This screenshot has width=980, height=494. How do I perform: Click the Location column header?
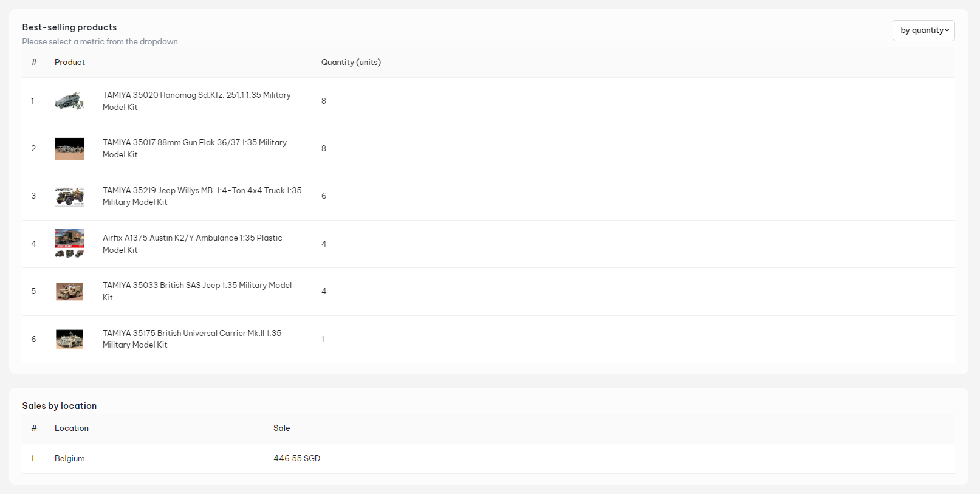coord(72,428)
